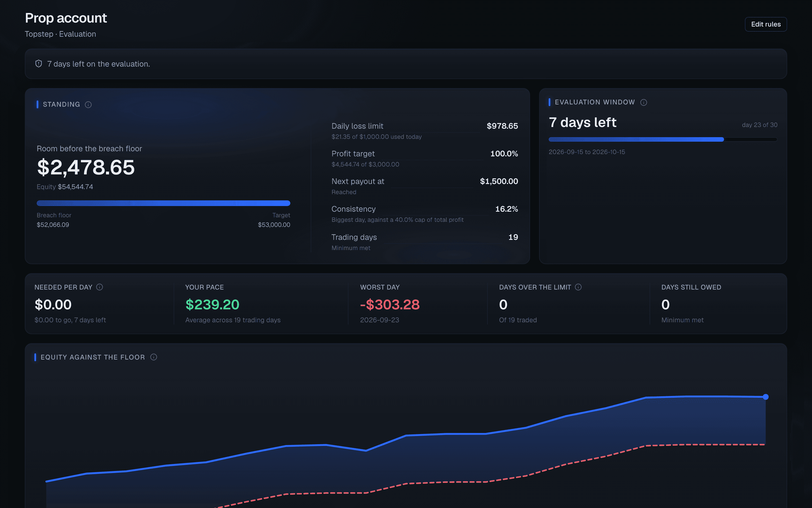Open the info icon beside EQUITY AGAINST THE FLOOR
The height and width of the screenshot is (508, 812).
click(x=154, y=357)
